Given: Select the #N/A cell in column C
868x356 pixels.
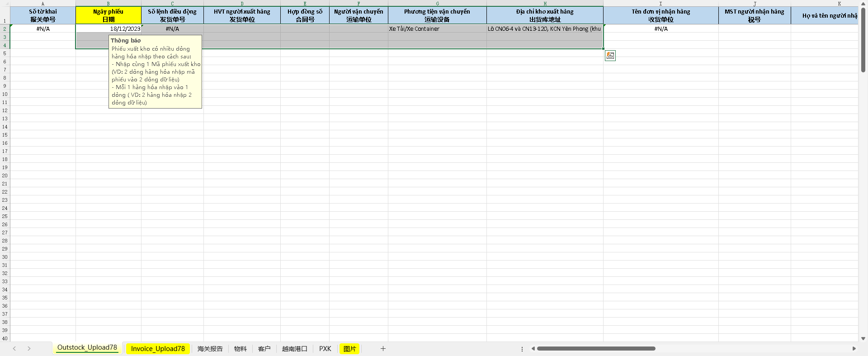Looking at the screenshot, I should click(172, 28).
